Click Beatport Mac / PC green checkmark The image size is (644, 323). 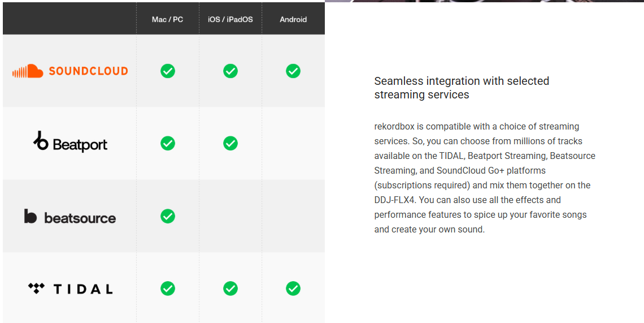click(x=168, y=143)
